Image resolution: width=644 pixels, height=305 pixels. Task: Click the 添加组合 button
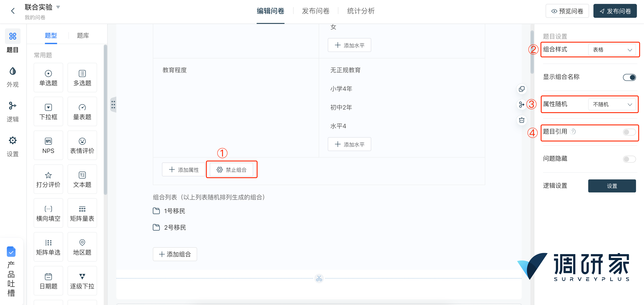(x=175, y=254)
